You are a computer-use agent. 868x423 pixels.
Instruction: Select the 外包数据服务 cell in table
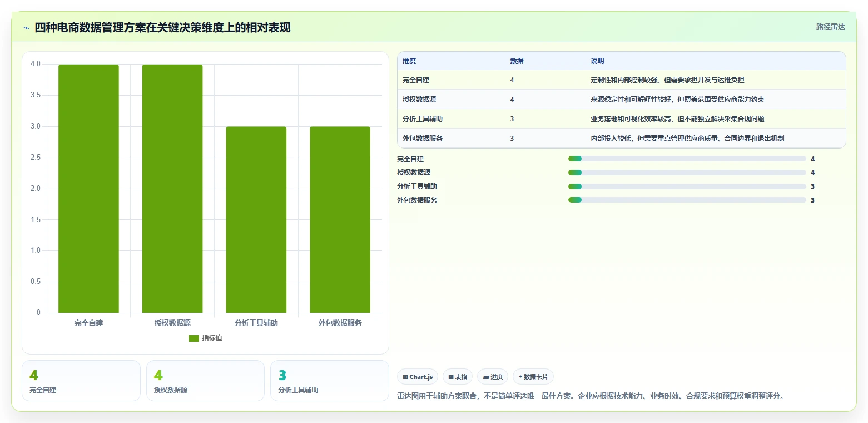[423, 139]
